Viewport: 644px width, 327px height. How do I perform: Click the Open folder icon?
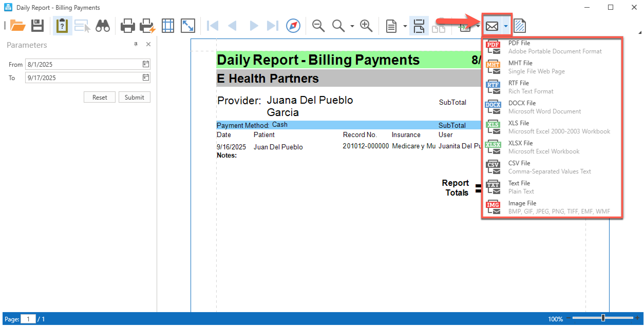coord(17,26)
